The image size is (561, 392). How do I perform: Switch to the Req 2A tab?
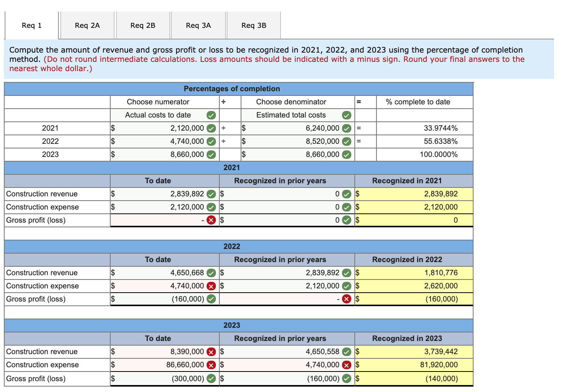pyautogui.click(x=87, y=26)
